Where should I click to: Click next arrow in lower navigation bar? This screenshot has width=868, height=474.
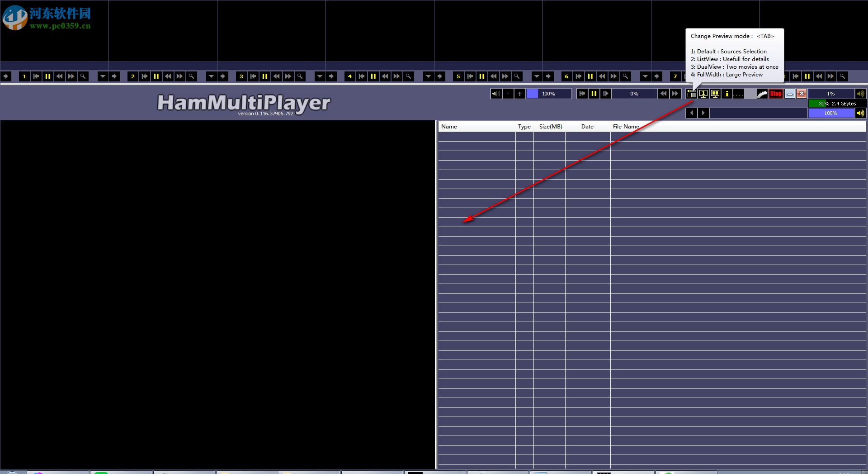coord(703,113)
